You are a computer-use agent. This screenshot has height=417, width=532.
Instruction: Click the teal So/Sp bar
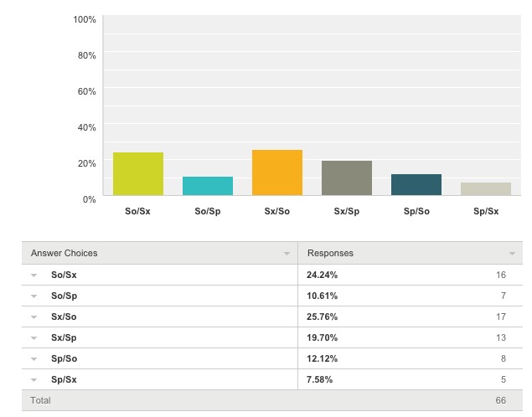coord(208,186)
